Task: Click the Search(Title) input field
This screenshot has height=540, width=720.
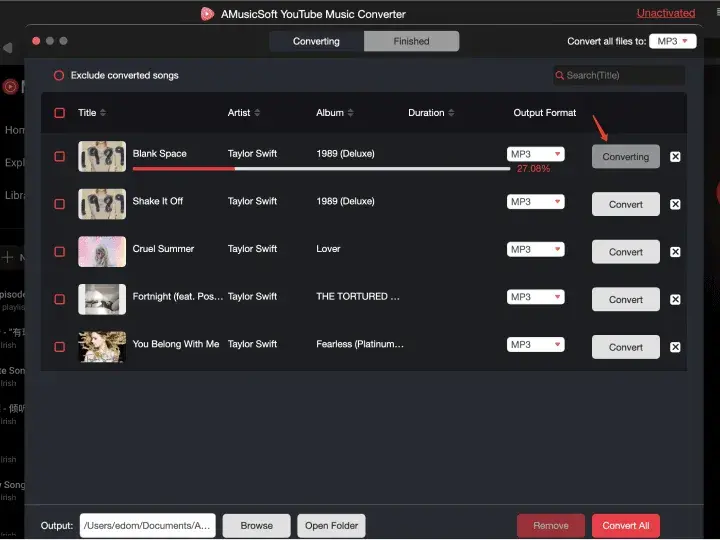Action: pyautogui.click(x=619, y=75)
